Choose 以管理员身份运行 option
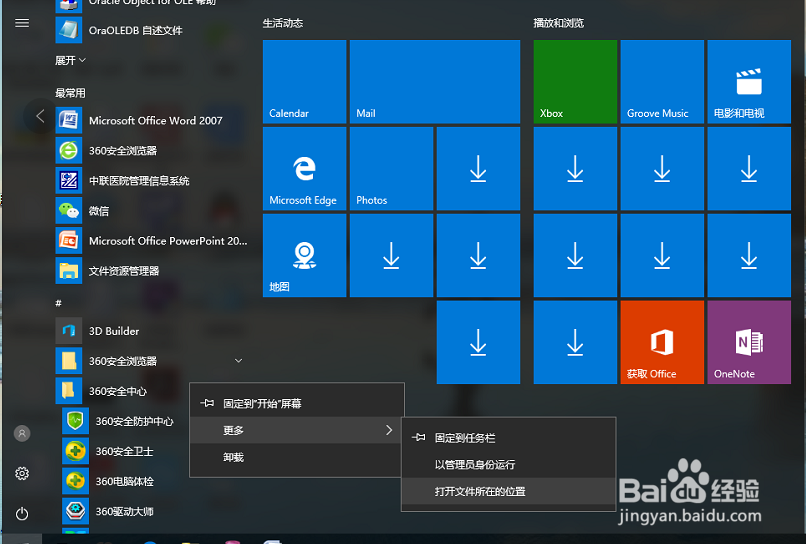806x544 pixels. [508, 465]
